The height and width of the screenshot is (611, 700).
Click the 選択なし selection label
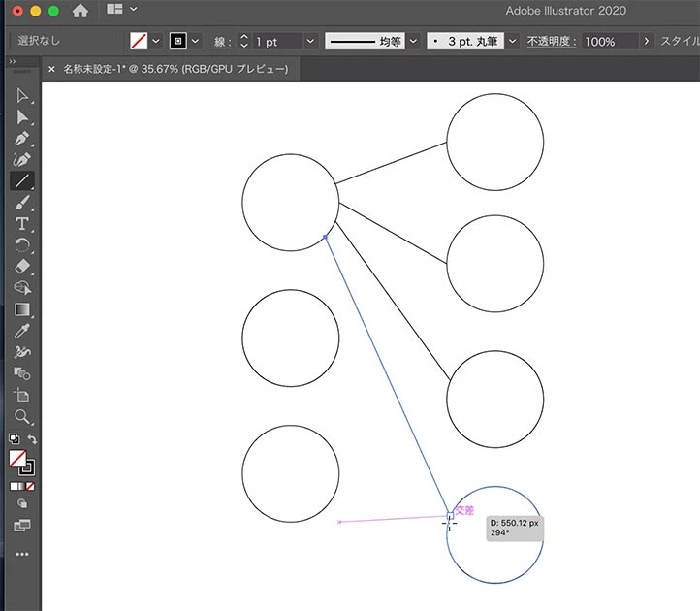pyautogui.click(x=39, y=41)
